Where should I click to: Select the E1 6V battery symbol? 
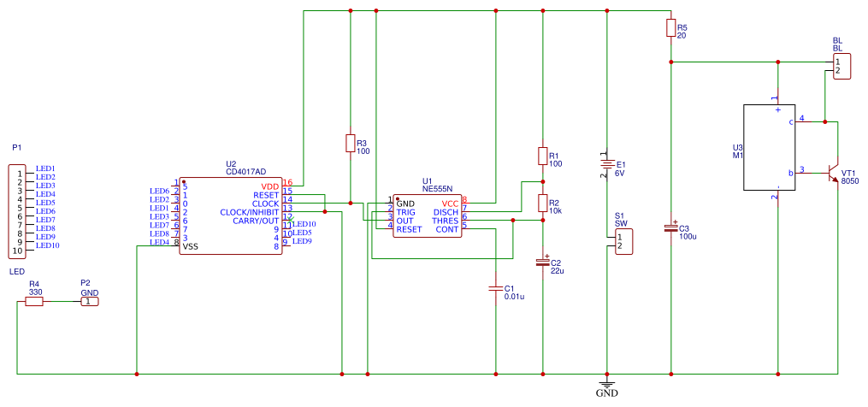pyautogui.click(x=607, y=164)
